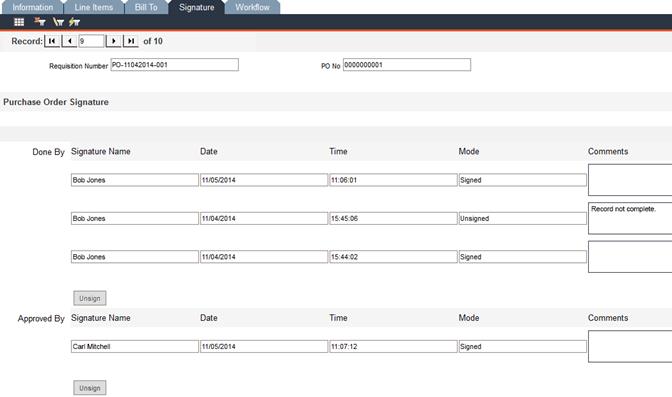Screen dimensions: 672x397
Task: Click the 'Approved By' label
Action: [41, 319]
